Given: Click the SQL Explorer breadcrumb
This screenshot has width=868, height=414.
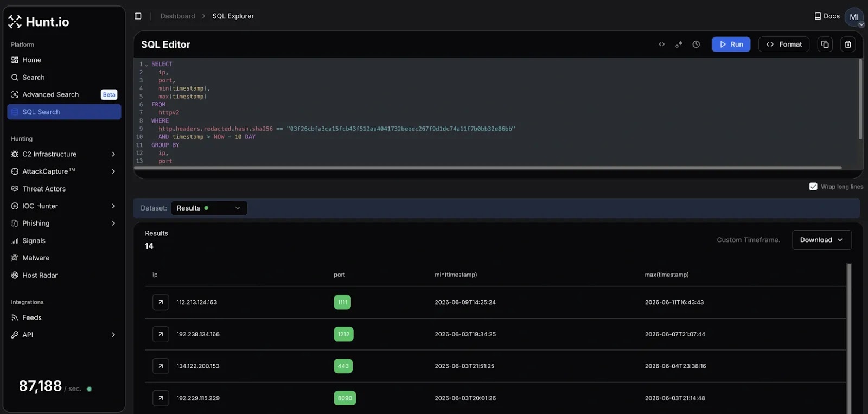Looking at the screenshot, I should click(x=233, y=16).
